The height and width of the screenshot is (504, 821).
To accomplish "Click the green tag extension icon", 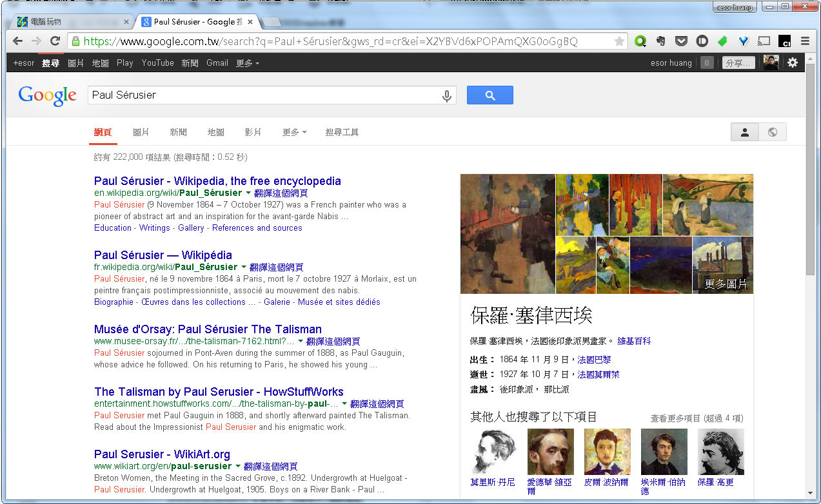I will point(722,41).
